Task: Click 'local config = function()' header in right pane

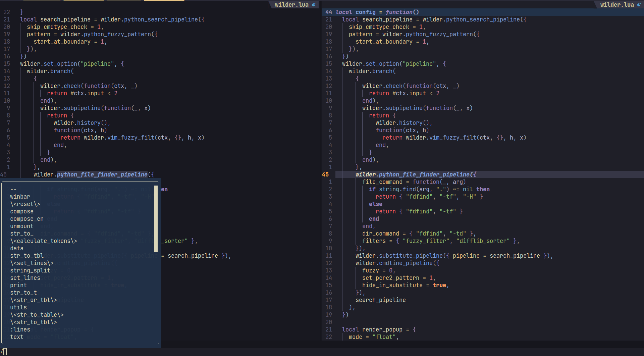Action: click(x=377, y=12)
